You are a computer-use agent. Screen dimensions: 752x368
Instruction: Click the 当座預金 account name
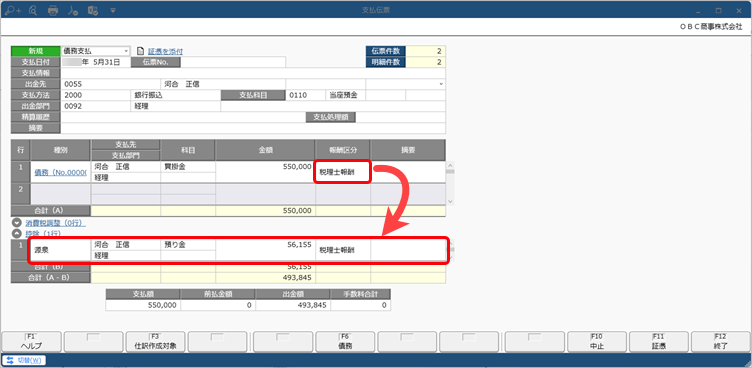click(345, 95)
